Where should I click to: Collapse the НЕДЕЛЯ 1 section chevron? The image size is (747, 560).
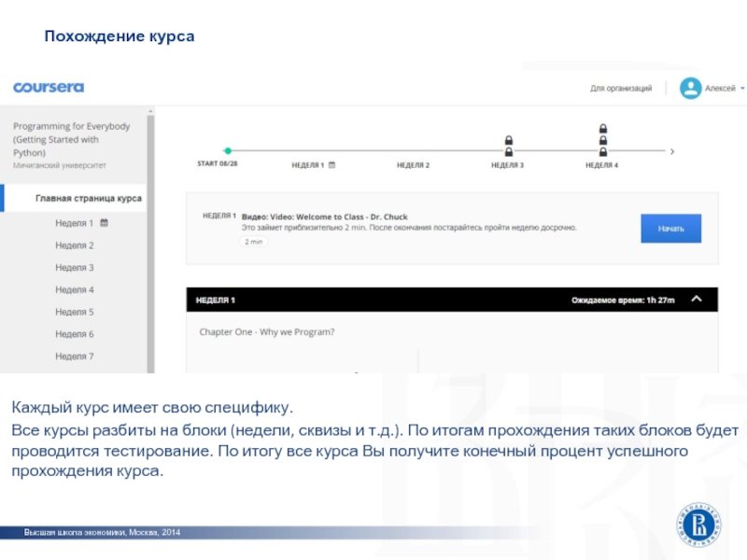(x=696, y=300)
